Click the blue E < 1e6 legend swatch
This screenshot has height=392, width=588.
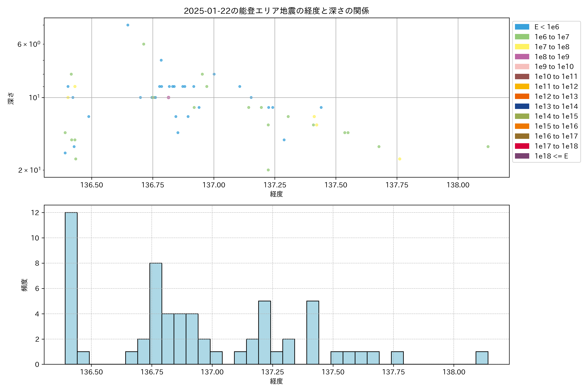click(x=522, y=27)
